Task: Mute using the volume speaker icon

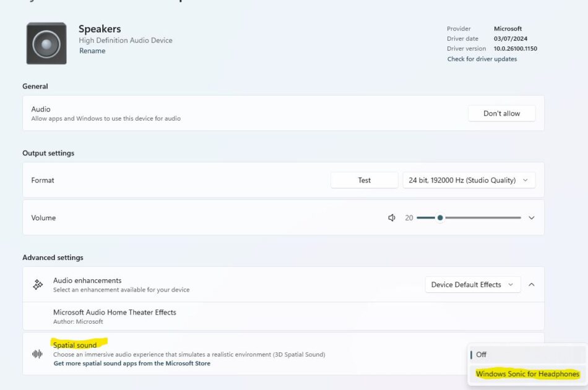Action: [392, 218]
